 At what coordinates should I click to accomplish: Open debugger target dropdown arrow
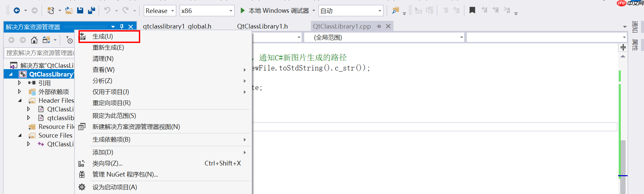point(314,11)
